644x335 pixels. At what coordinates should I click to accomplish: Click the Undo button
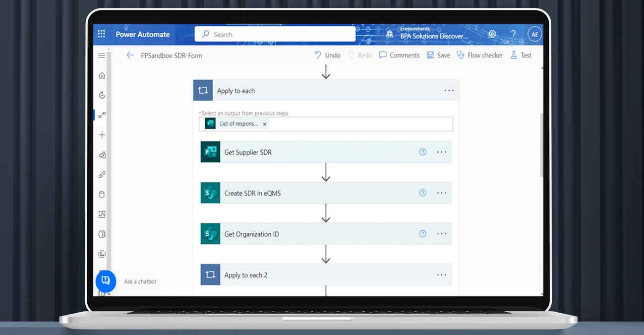(x=327, y=55)
